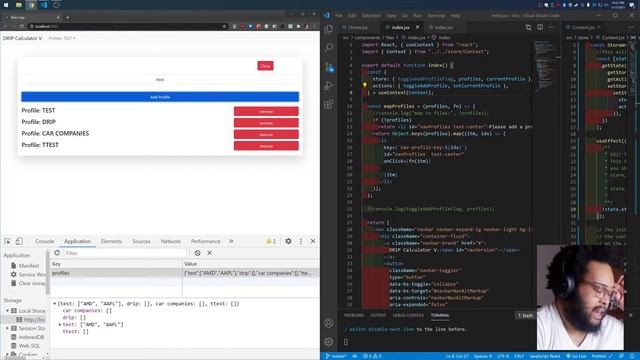Open the Performance tab in DevTools
This screenshot has height=360, width=640.
click(205, 241)
